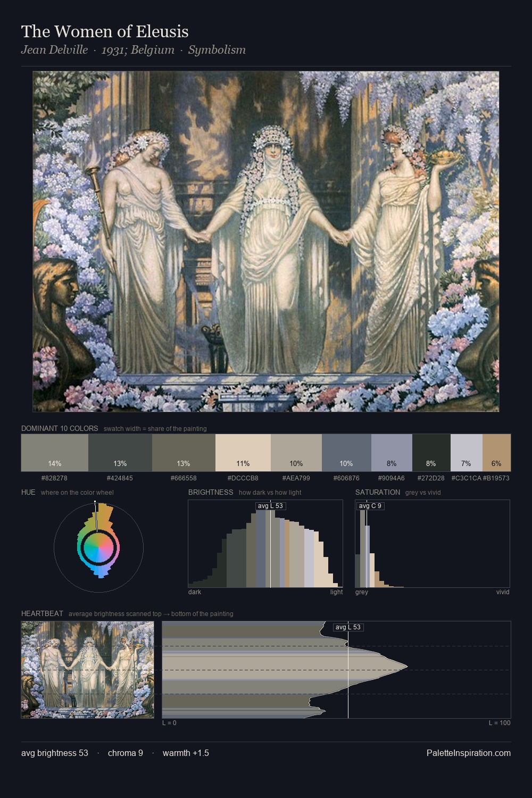Click the avg L 53 label in brightness chart

tap(270, 506)
